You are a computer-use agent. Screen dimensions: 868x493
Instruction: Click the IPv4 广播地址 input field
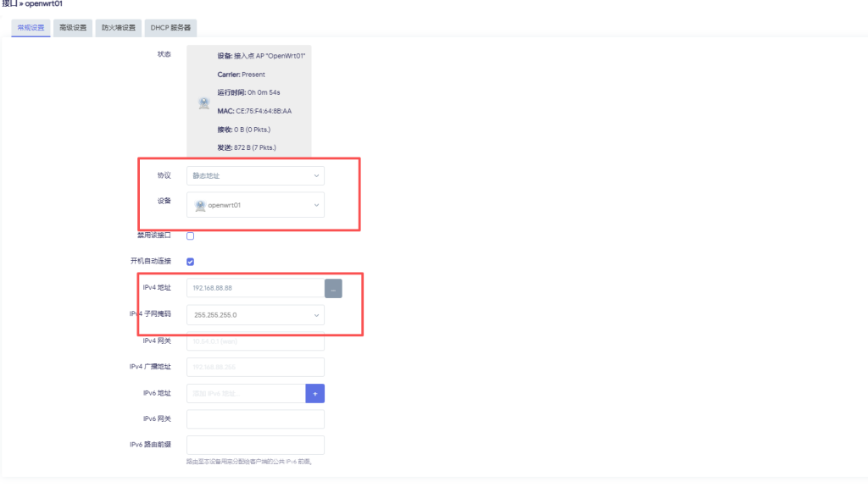pos(254,367)
